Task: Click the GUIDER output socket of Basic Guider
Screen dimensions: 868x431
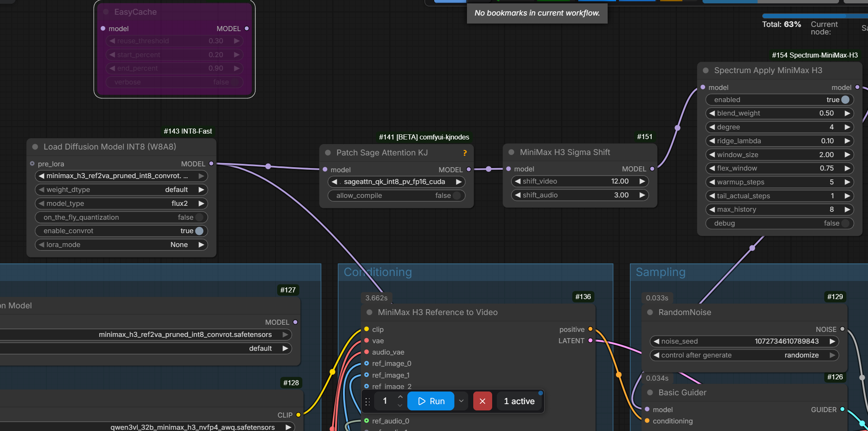Action: (x=842, y=409)
